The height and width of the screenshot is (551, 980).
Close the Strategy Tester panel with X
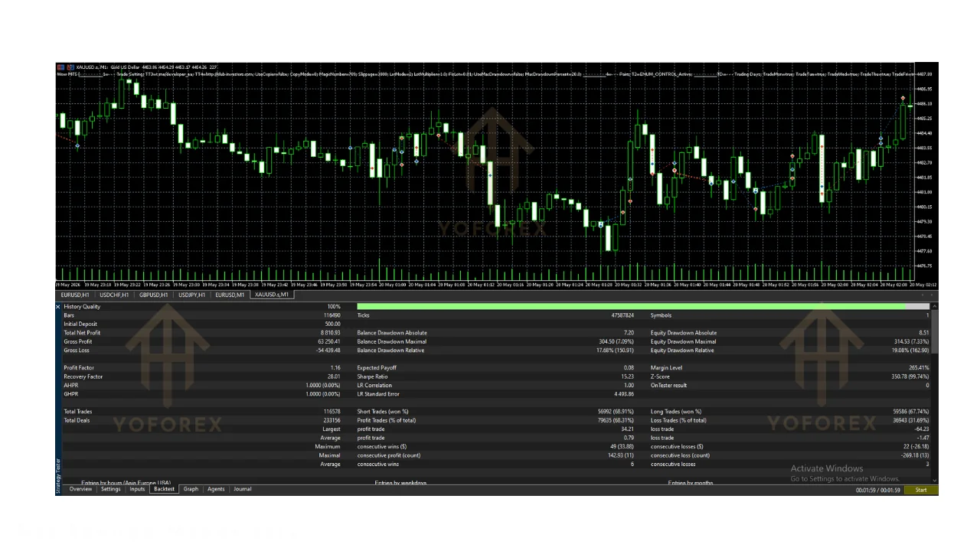coord(58,307)
